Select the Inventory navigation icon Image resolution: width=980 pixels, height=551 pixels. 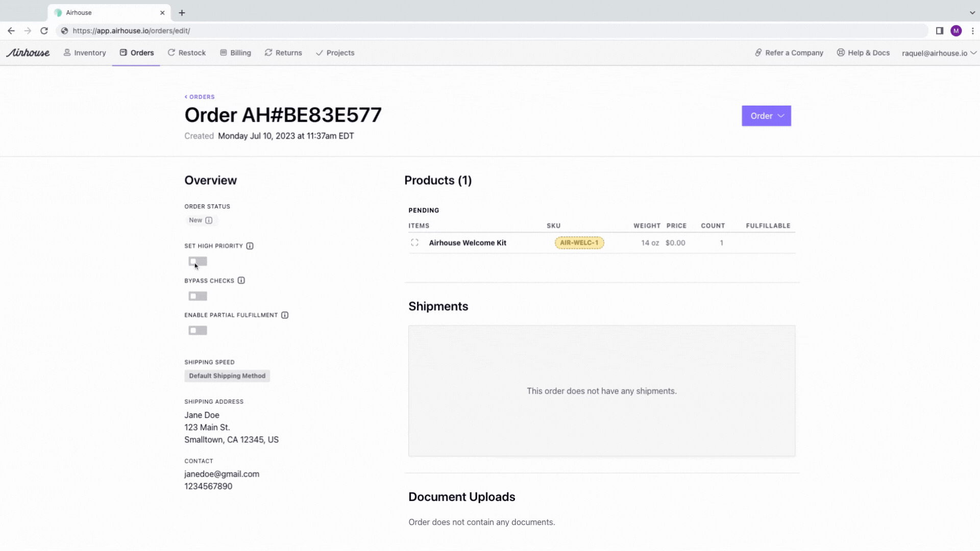pos(67,53)
